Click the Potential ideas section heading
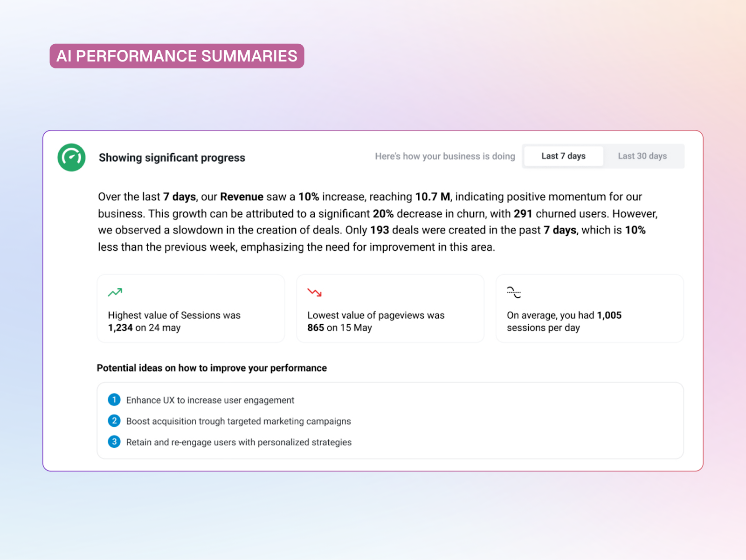The width and height of the screenshot is (746, 560). click(212, 368)
